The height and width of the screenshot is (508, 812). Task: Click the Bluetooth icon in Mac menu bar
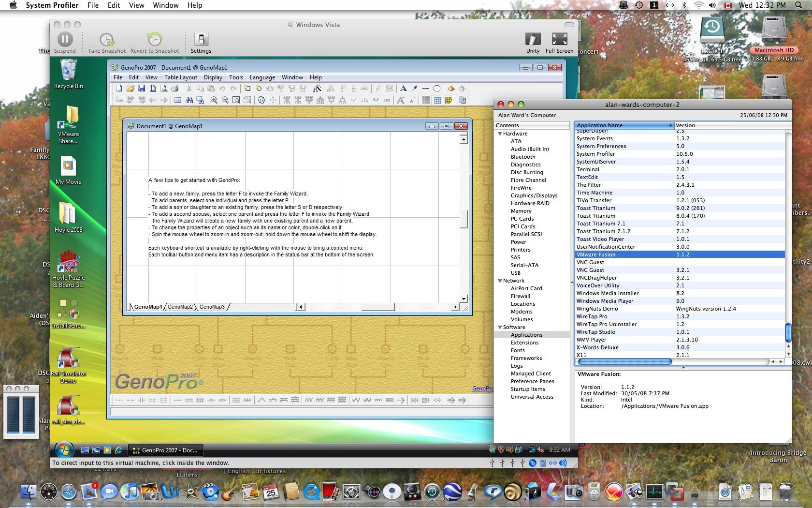pos(684,5)
